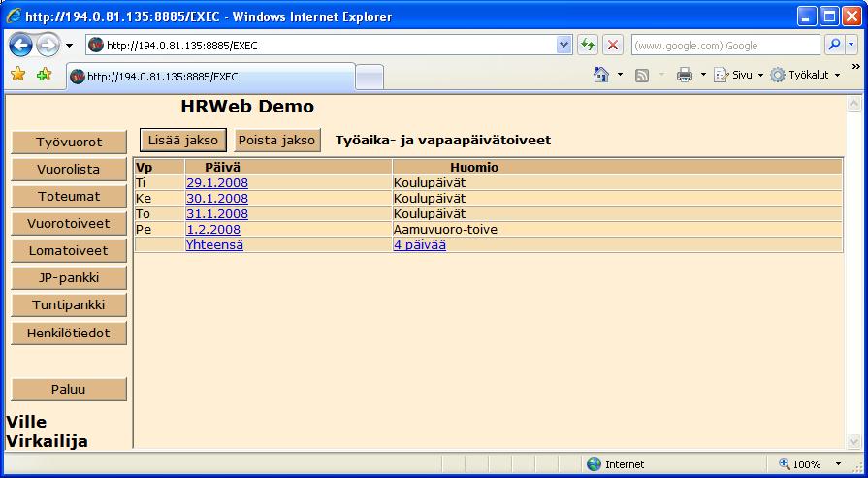Expand the toolbar overflow chevron
The image size is (868, 478).
[x=855, y=67]
